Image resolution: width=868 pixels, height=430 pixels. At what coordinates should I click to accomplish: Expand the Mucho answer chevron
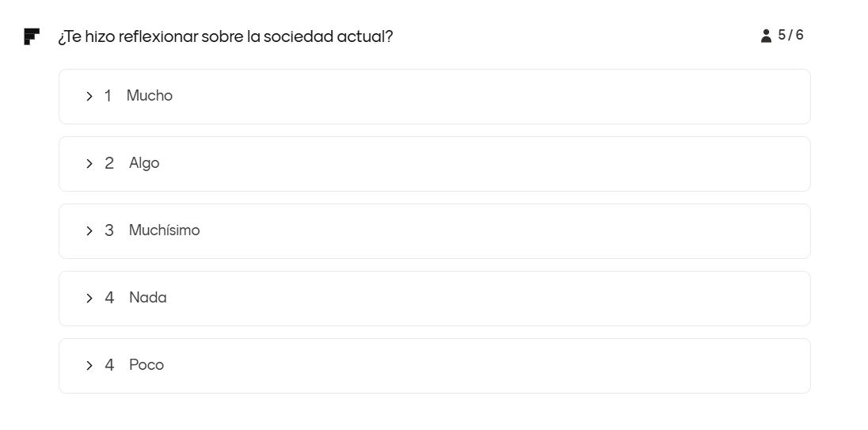(x=89, y=97)
